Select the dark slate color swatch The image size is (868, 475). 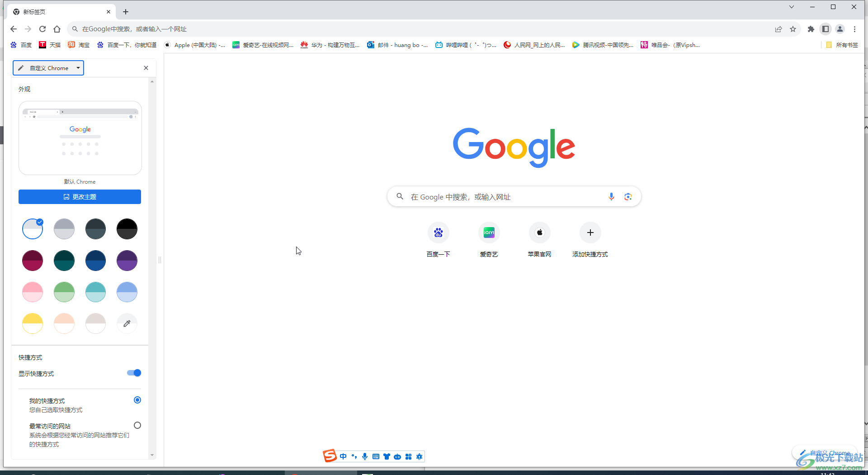coord(95,229)
